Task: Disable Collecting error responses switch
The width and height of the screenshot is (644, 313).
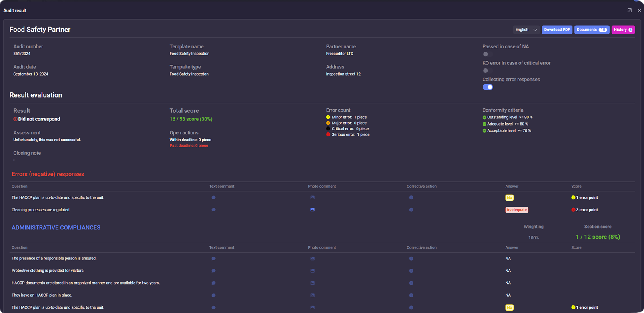Action: pyautogui.click(x=487, y=87)
